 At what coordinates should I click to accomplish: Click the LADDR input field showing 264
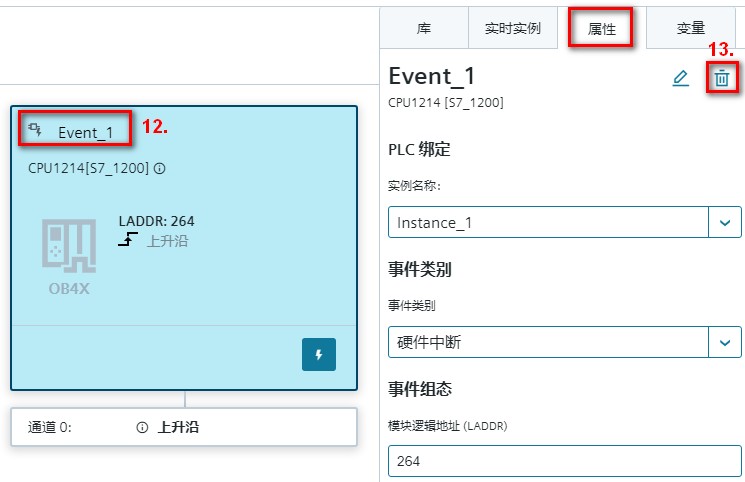(x=565, y=462)
